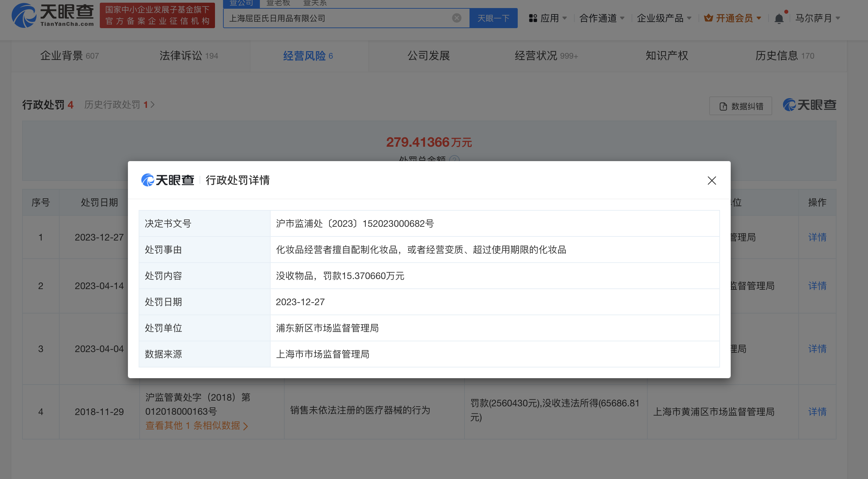This screenshot has width=868, height=479.
Task: Switch to the 查老板 tab
Action: point(278,3)
